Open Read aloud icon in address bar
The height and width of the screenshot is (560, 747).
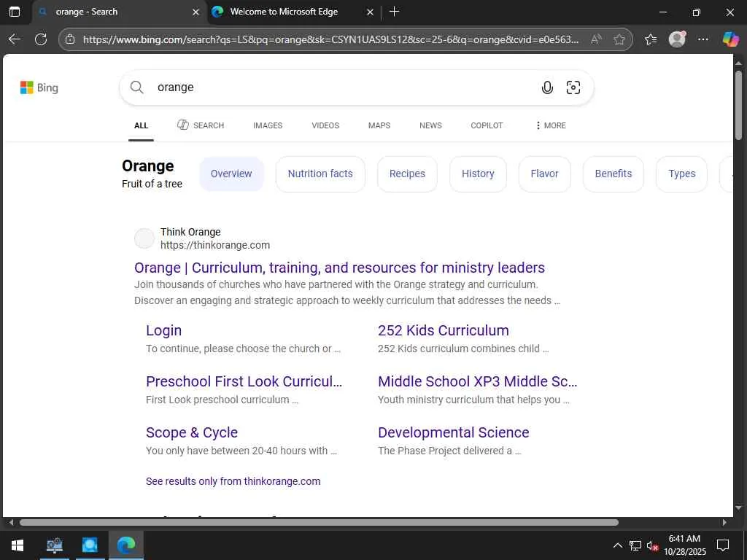(x=595, y=39)
